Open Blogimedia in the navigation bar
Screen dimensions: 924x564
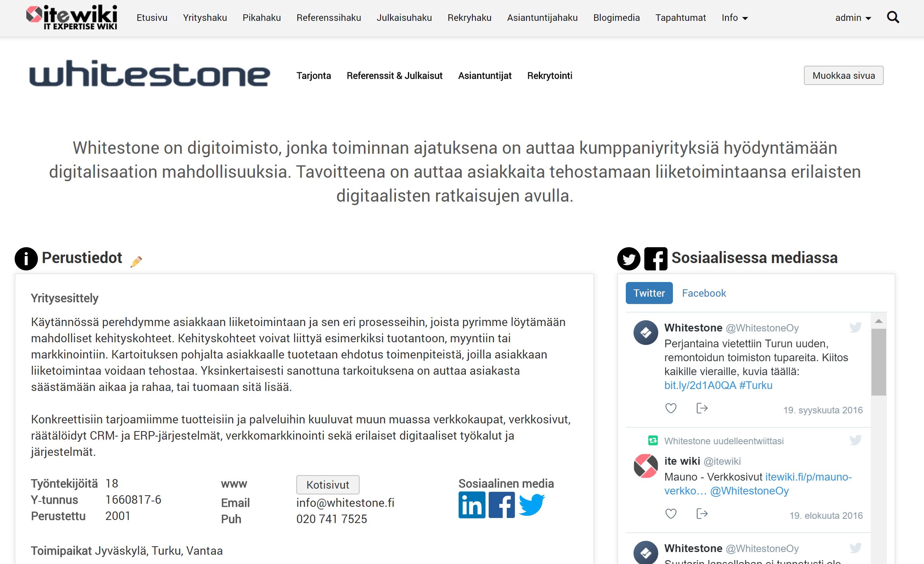617,18
